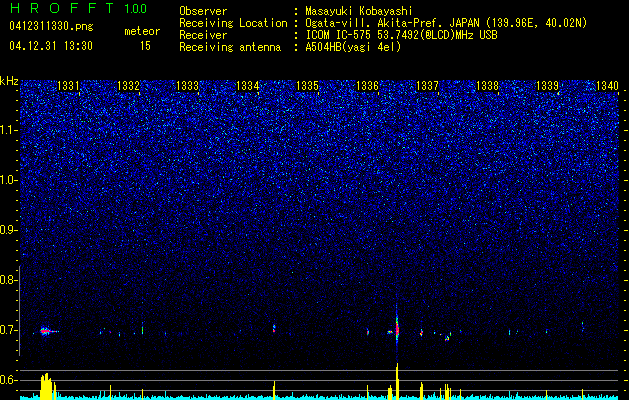Viewport: 629px width, 400px height.
Task: Click the 1.0 kHz axis label
Action: pyautogui.click(x=9, y=180)
